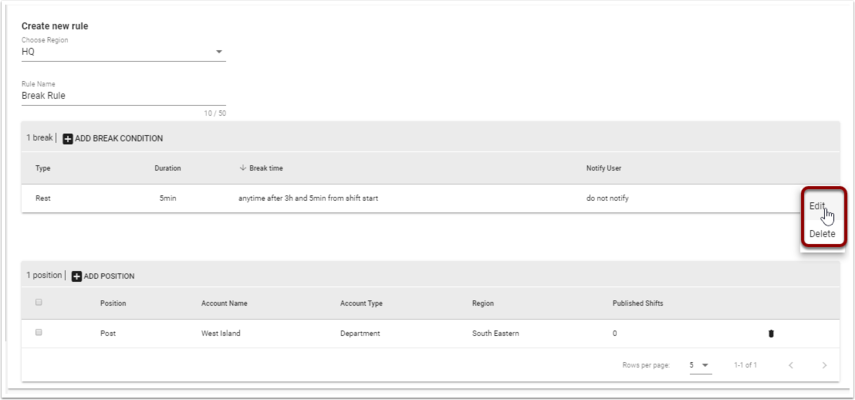Go to previous page arrow
Image resolution: width=855 pixels, height=400 pixels.
point(791,365)
